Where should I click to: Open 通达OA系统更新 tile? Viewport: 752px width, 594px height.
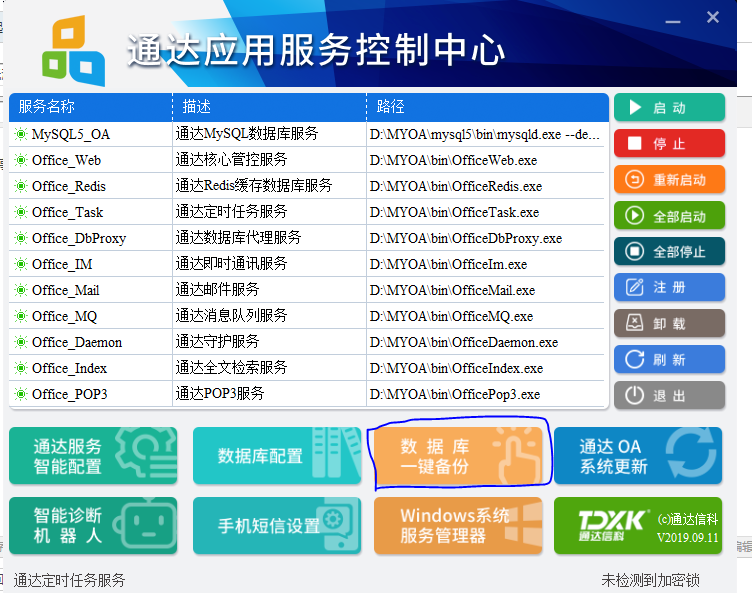pos(638,456)
